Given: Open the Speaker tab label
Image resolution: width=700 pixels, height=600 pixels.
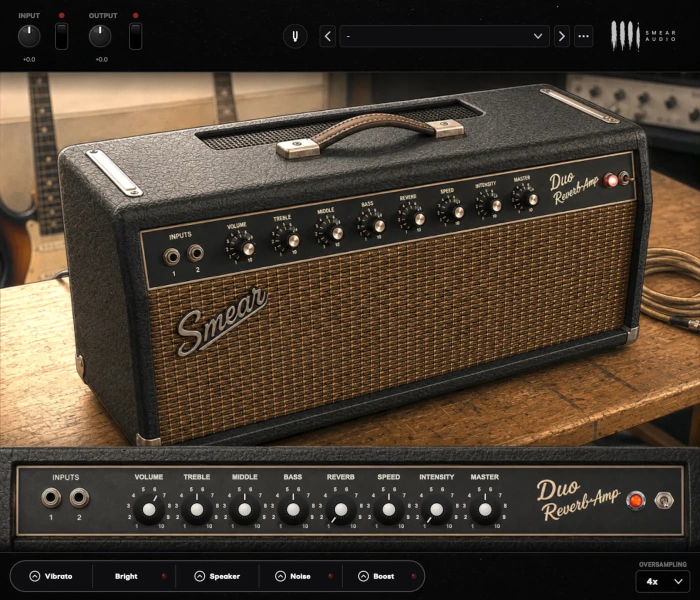Looking at the screenshot, I should point(224,576).
